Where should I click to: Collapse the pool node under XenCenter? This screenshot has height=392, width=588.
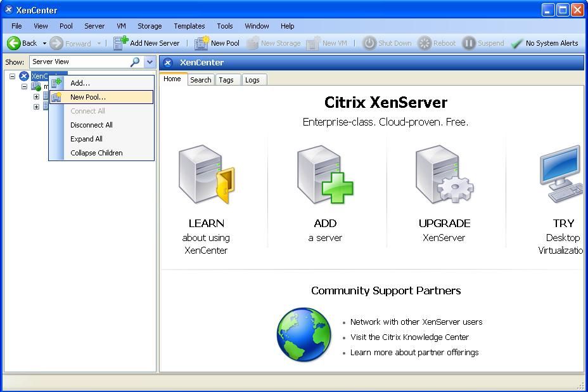24,86
